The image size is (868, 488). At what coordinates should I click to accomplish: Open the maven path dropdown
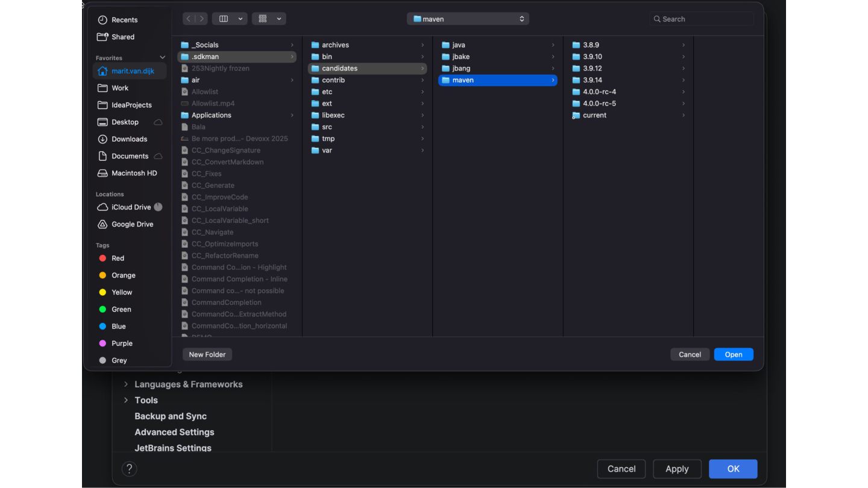pos(468,19)
